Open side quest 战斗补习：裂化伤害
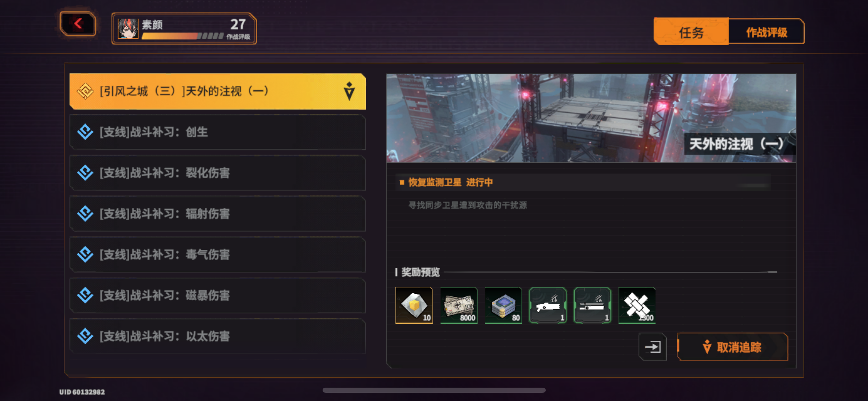This screenshot has height=401, width=868. pos(218,173)
